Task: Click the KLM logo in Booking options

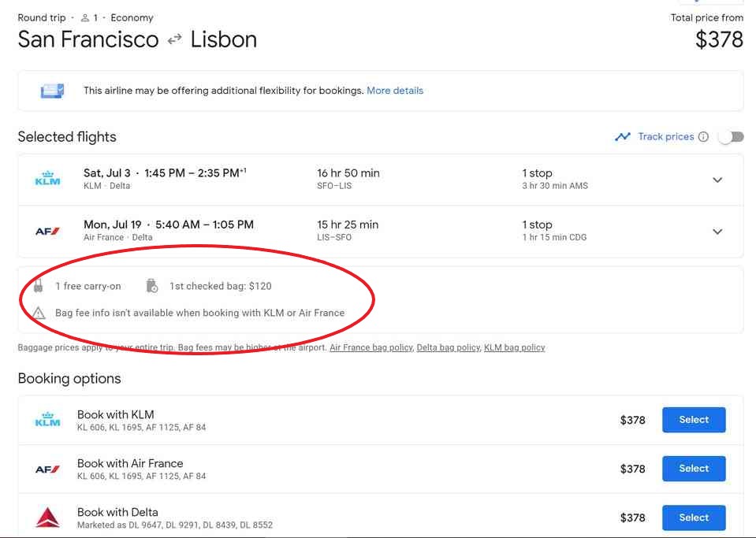Action: coord(48,420)
